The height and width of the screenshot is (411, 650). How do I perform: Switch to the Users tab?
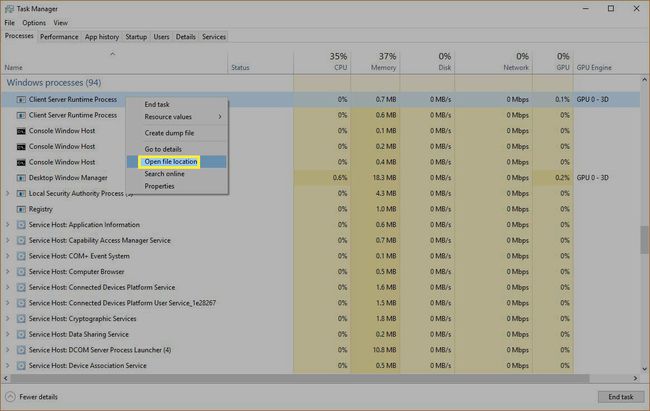tap(161, 37)
